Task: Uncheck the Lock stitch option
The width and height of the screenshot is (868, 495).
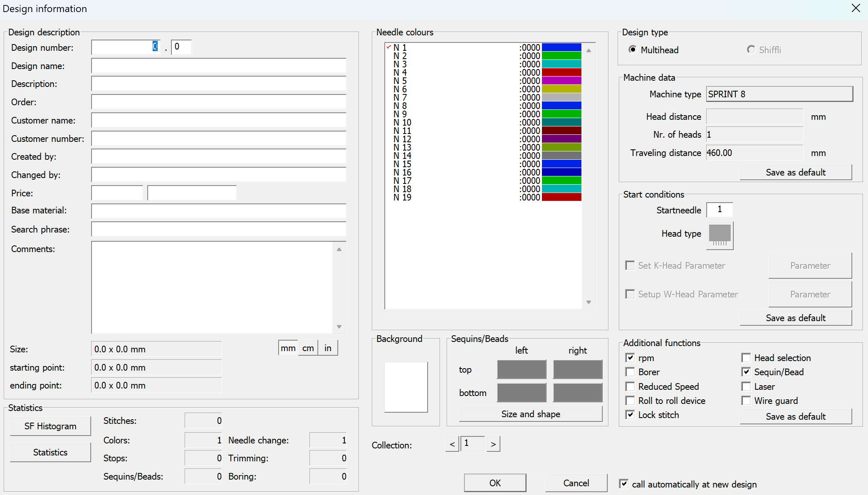Action: pyautogui.click(x=630, y=415)
